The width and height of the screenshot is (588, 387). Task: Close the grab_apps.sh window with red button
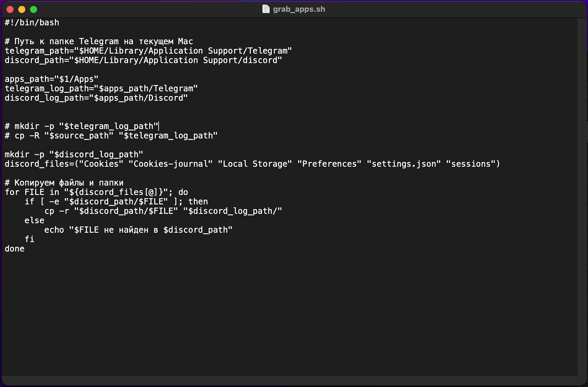10,10
